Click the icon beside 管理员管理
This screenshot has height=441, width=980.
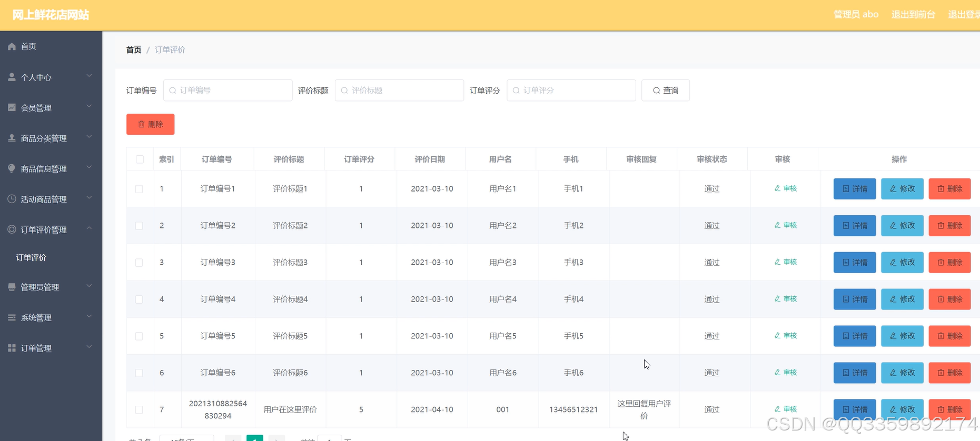point(12,287)
